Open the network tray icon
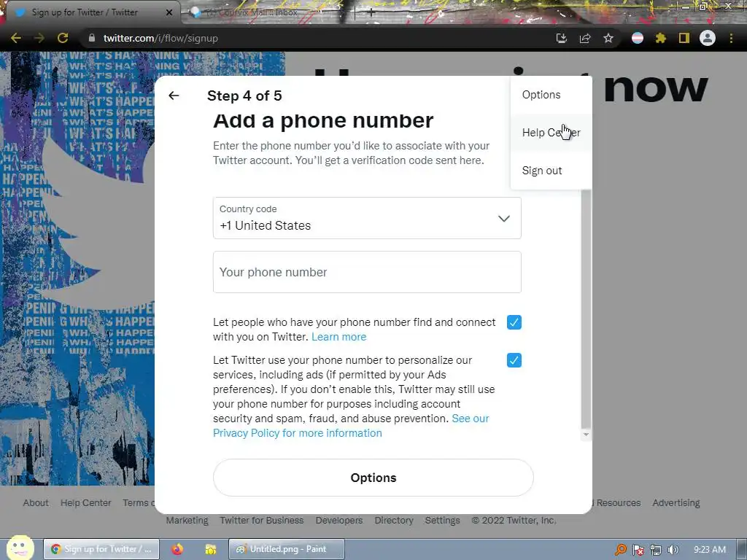Viewport: 747px width, 560px height. (x=656, y=550)
